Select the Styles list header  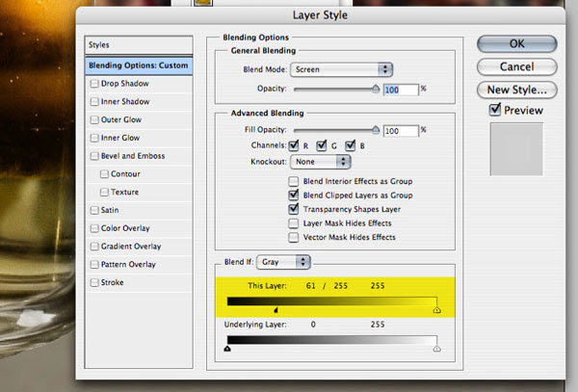click(x=139, y=45)
